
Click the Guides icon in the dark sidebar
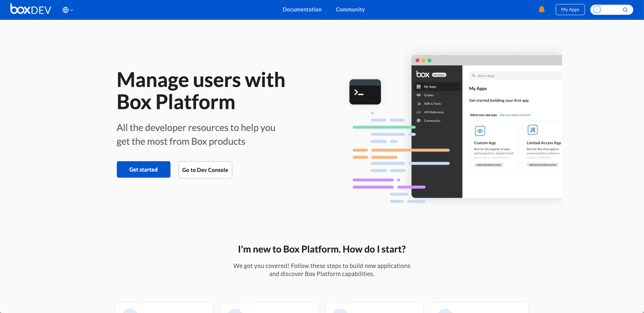pos(418,95)
